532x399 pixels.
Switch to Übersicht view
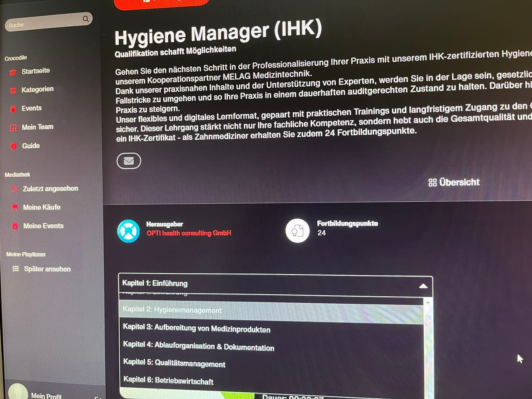point(459,182)
